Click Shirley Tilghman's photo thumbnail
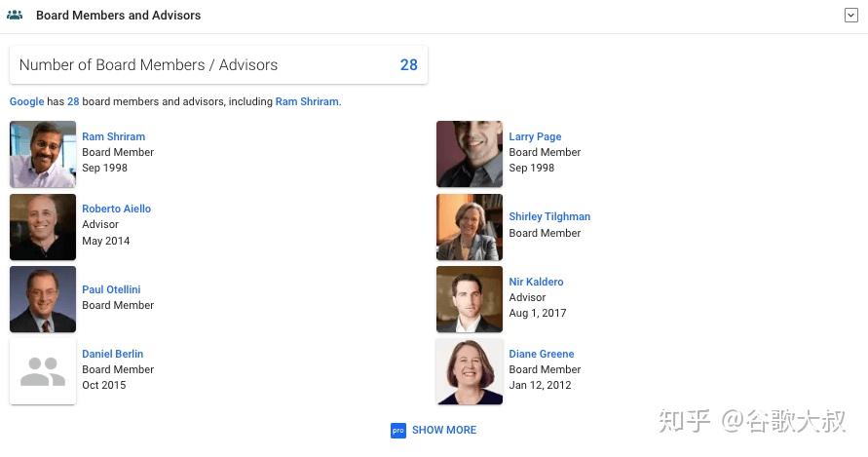The height and width of the screenshot is (457, 868). point(470,227)
